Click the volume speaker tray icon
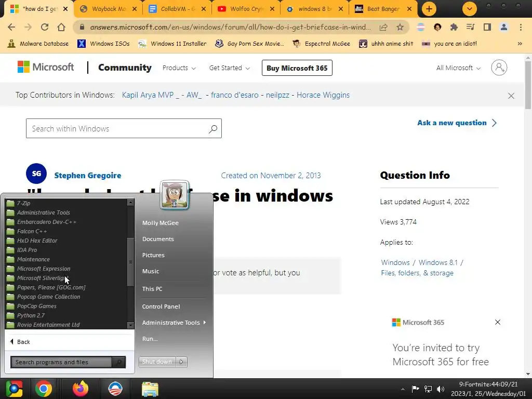The height and width of the screenshot is (399, 532). click(441, 389)
